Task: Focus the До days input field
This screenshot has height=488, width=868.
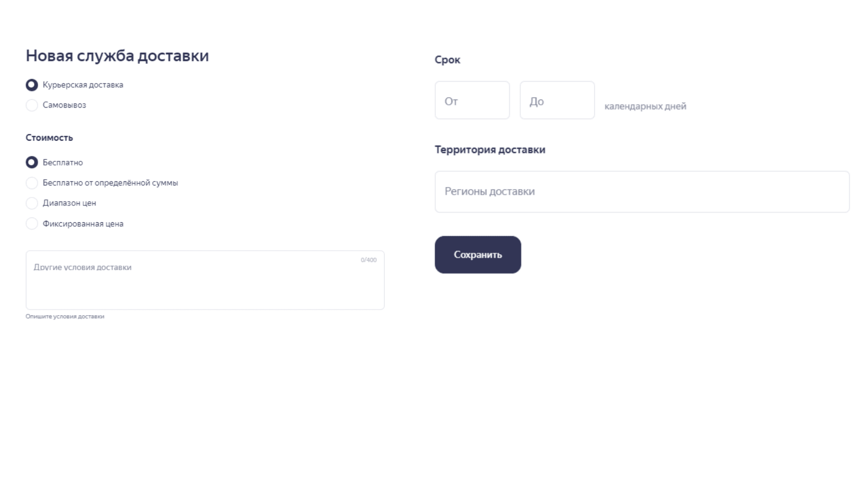Action: 557,100
